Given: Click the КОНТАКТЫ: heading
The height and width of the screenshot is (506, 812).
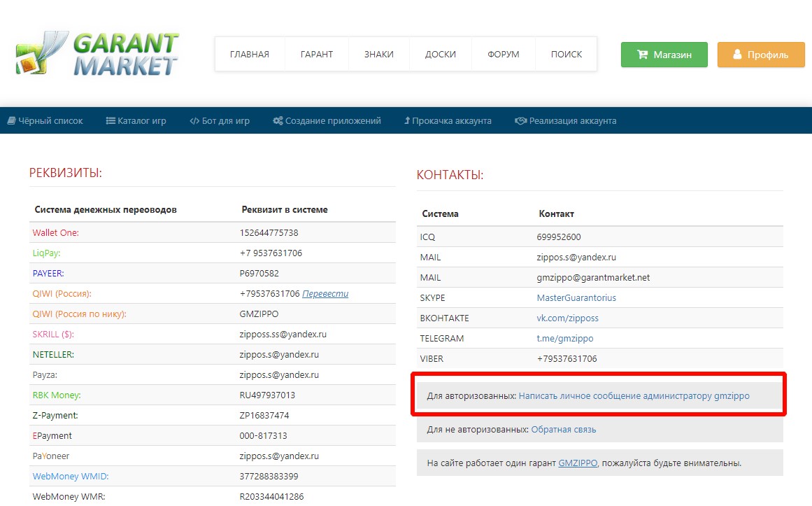Looking at the screenshot, I should coord(450,175).
